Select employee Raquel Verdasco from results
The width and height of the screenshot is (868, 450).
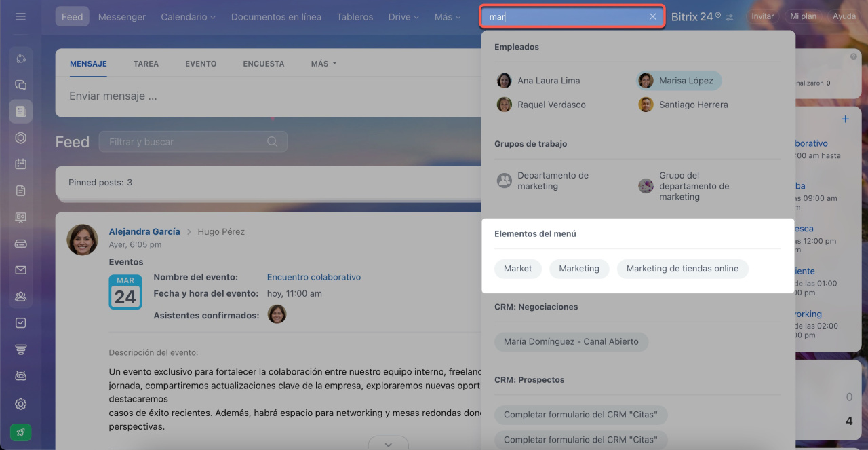click(x=541, y=105)
